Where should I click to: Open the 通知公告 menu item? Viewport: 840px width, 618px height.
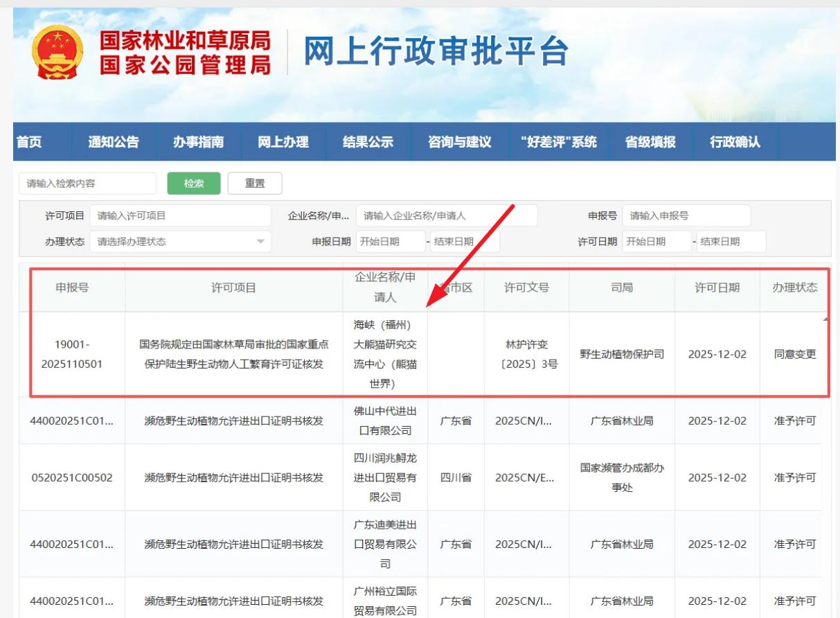click(x=114, y=142)
